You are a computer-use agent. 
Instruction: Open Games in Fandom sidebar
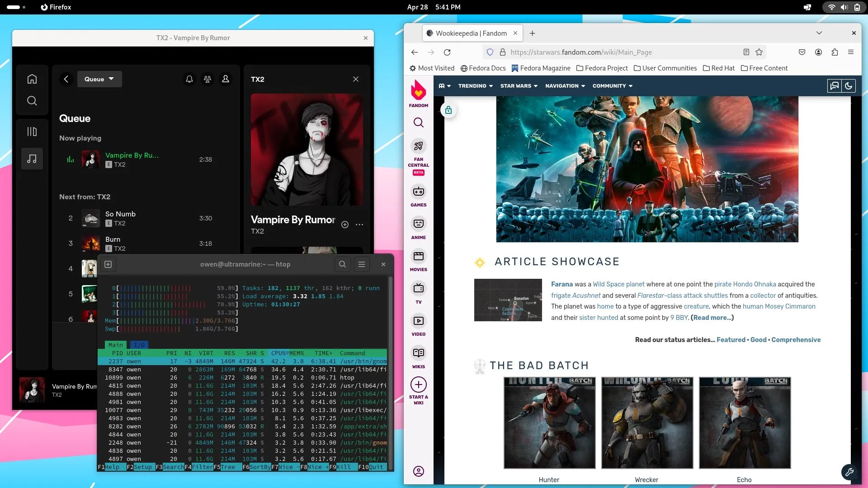click(x=419, y=196)
